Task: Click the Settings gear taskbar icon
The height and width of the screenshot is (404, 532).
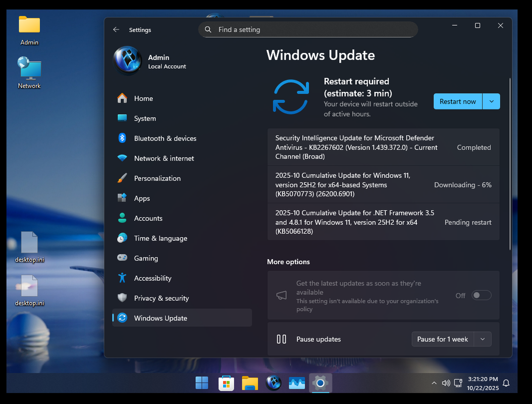Action: (321, 383)
